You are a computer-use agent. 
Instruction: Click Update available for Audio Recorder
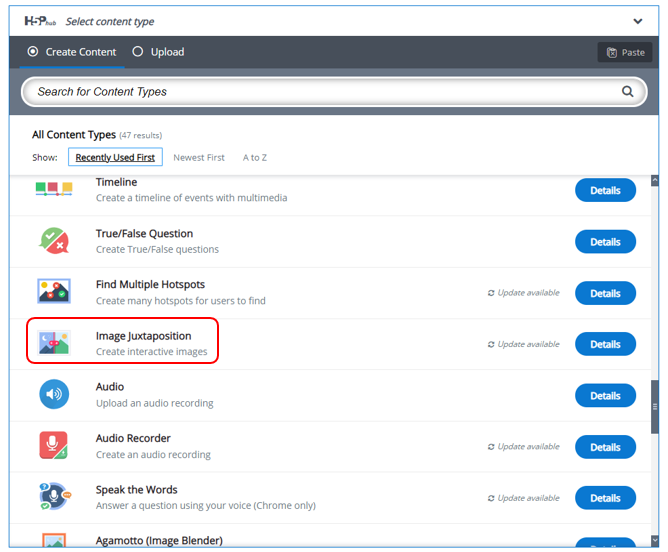click(524, 446)
